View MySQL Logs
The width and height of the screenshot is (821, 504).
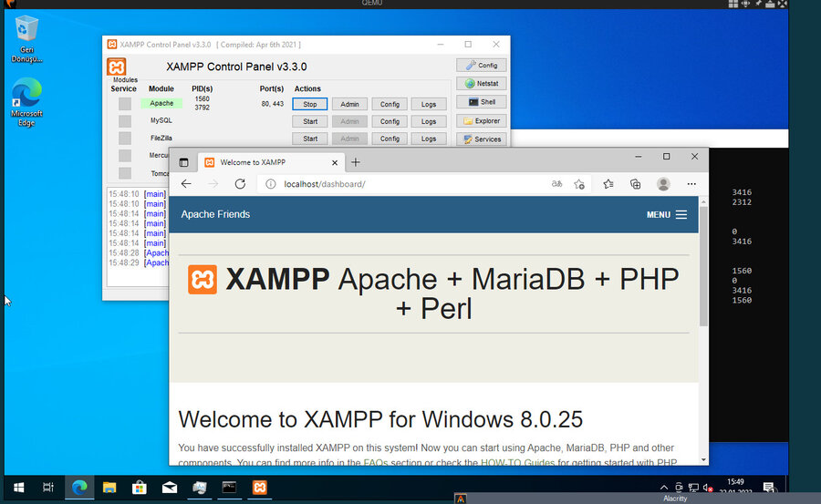click(x=429, y=121)
